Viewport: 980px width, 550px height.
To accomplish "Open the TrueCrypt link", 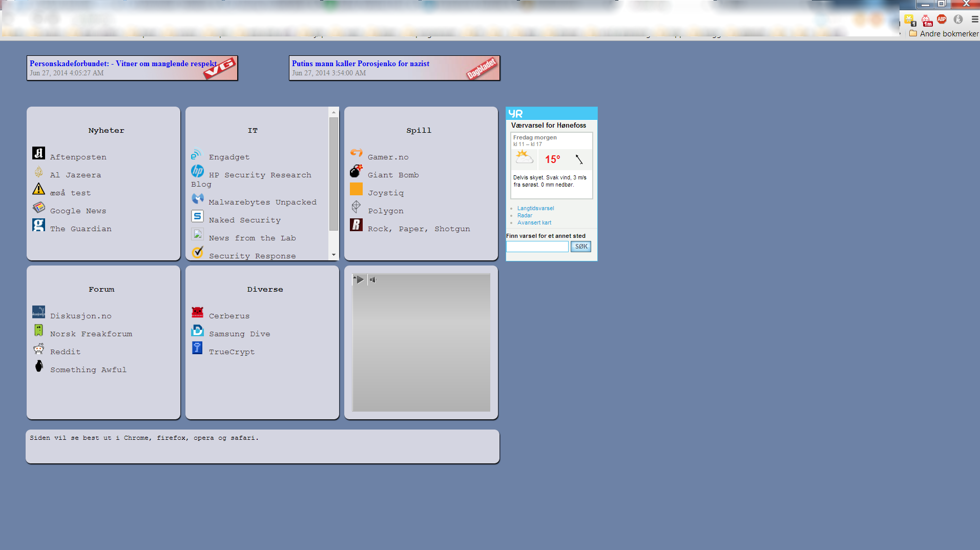I will (232, 352).
